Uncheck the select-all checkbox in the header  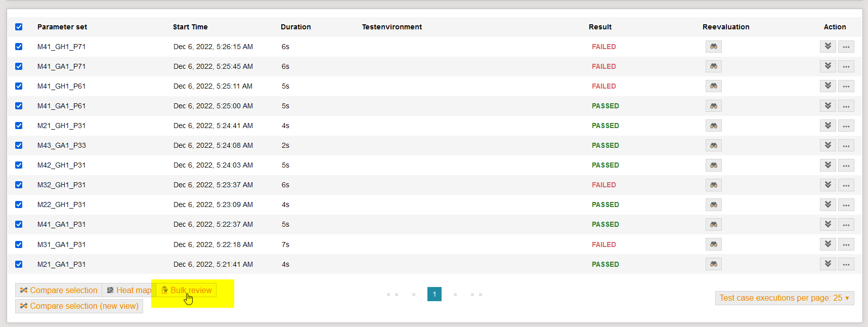pos(19,27)
